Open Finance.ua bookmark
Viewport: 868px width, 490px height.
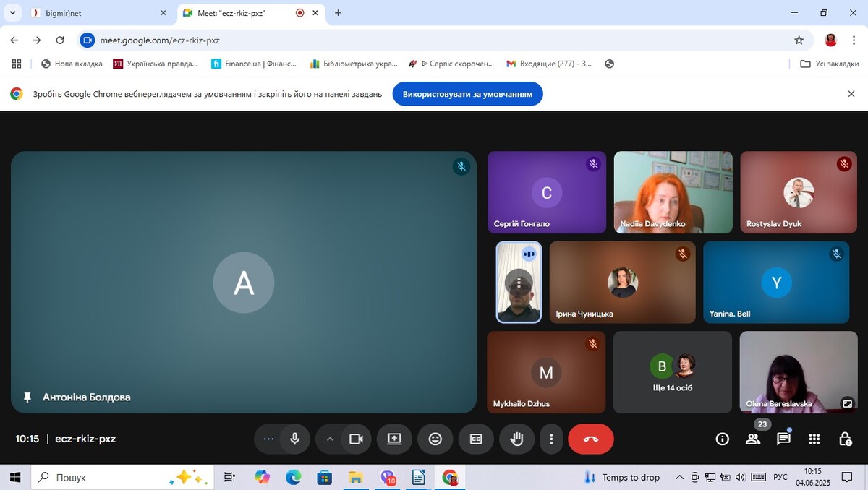click(254, 64)
